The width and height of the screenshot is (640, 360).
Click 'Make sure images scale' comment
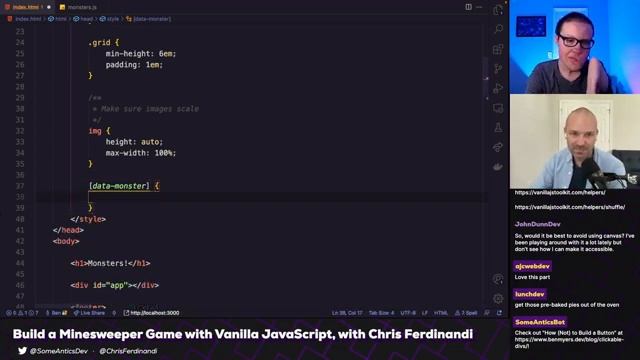tap(150, 109)
